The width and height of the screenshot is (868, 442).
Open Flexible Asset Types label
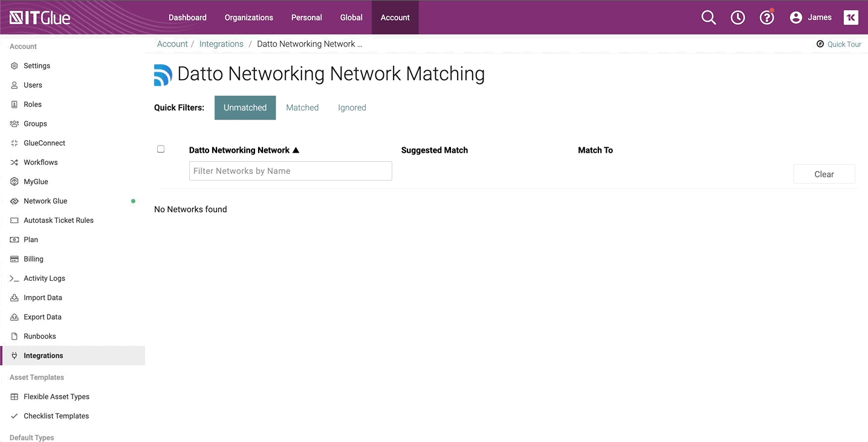[x=56, y=397]
